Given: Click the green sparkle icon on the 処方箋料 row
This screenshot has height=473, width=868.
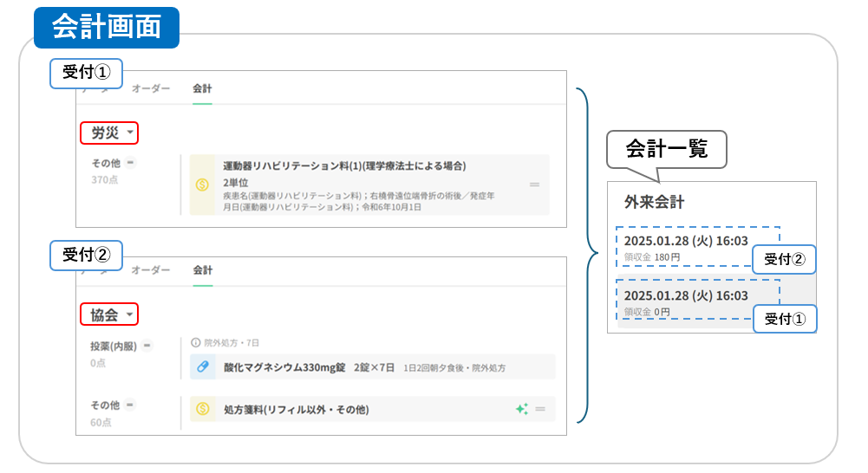Looking at the screenshot, I should (x=521, y=409).
